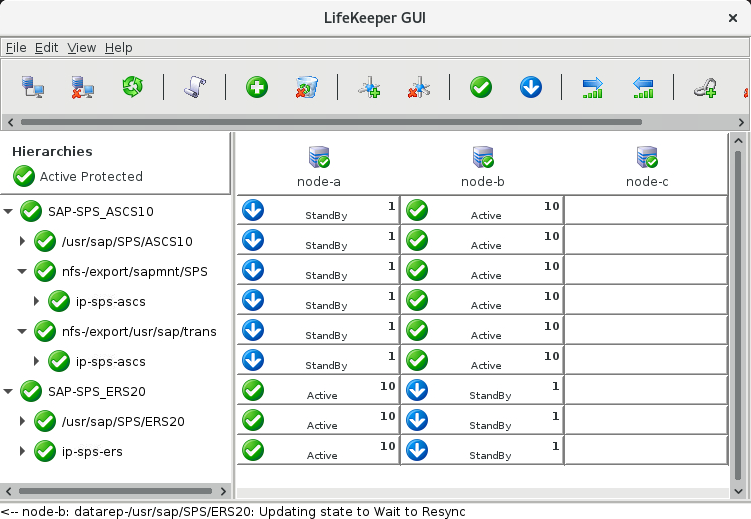This screenshot has width=751, height=519.
Task: Click the Unextend Resource Hierarchy left-arrow icon
Action: tap(643, 88)
